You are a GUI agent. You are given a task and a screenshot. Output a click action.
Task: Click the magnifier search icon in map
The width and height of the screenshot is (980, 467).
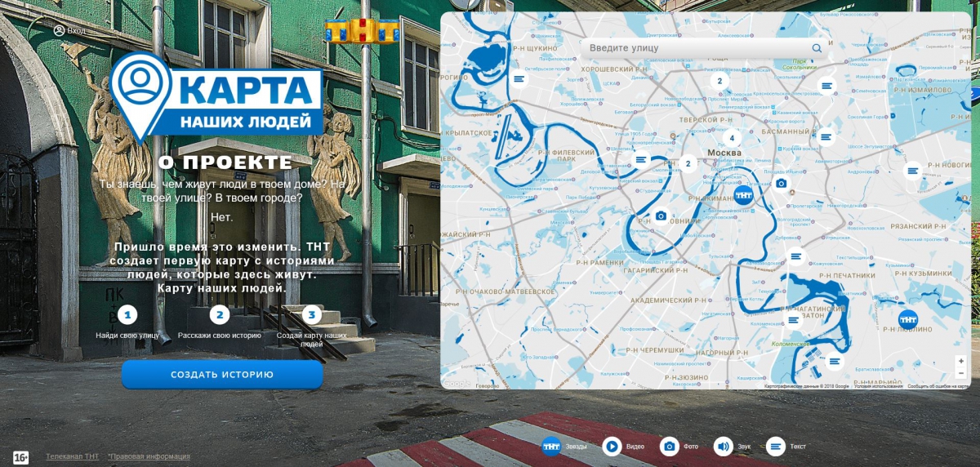(x=817, y=48)
